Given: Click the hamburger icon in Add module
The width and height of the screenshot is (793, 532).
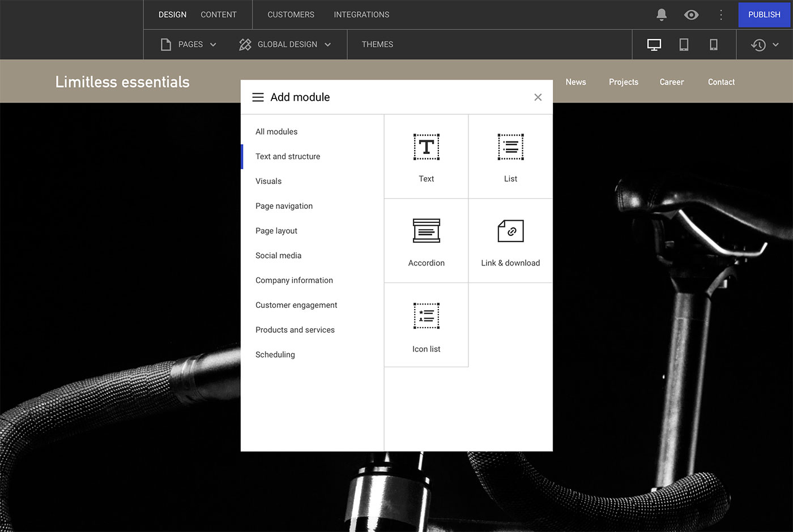Looking at the screenshot, I should 258,97.
